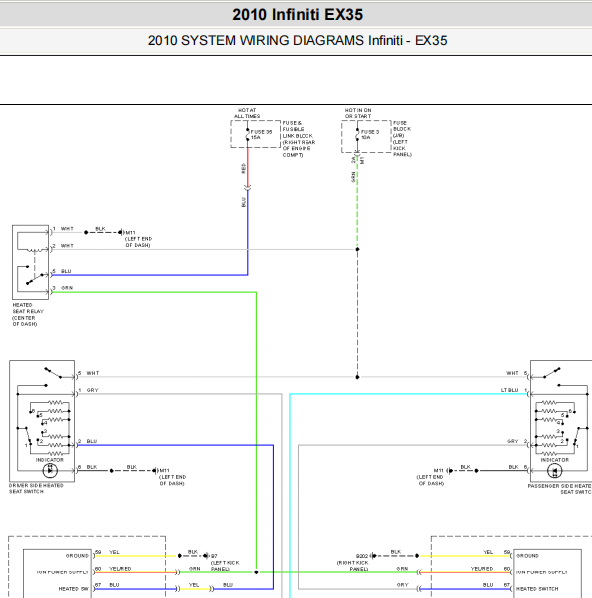Click the driver switch indicator LED symbol
This screenshot has height=598, width=592.
[x=50, y=471]
